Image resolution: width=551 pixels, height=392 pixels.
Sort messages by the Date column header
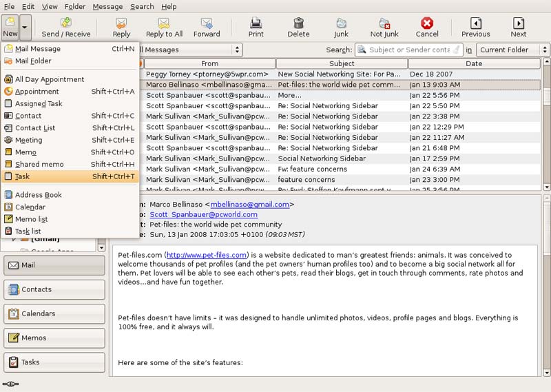point(474,63)
